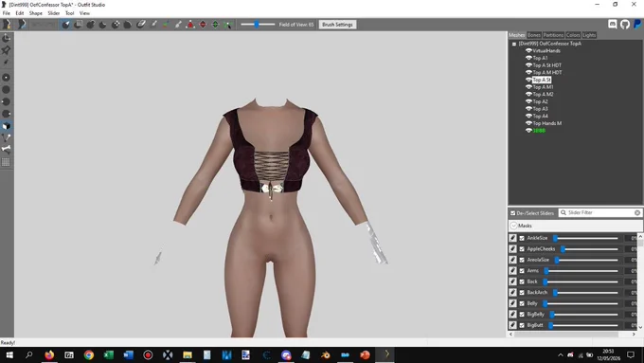Adjust the Field of View slider
Screen dimensions: 644x363
[x=258, y=25]
